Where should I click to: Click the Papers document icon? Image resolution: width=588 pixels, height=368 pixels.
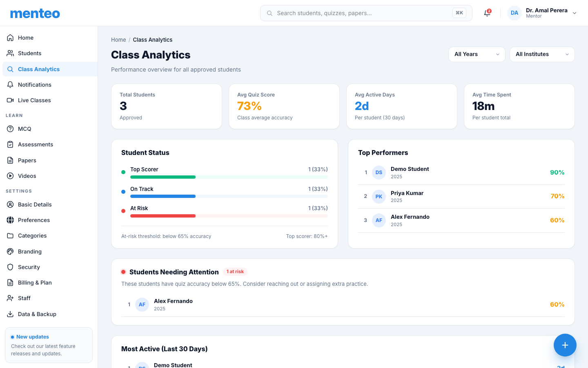click(x=10, y=160)
